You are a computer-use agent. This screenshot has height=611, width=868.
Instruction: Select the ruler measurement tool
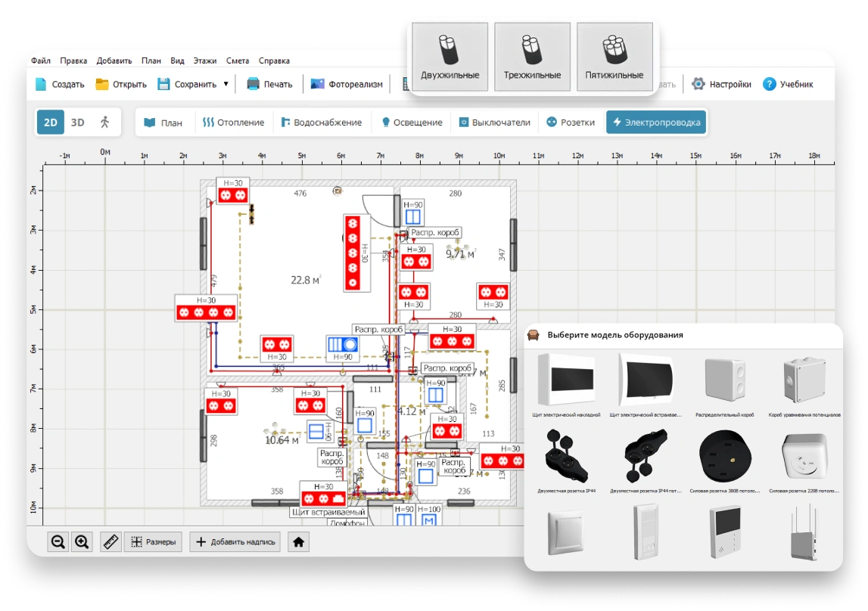(x=111, y=541)
